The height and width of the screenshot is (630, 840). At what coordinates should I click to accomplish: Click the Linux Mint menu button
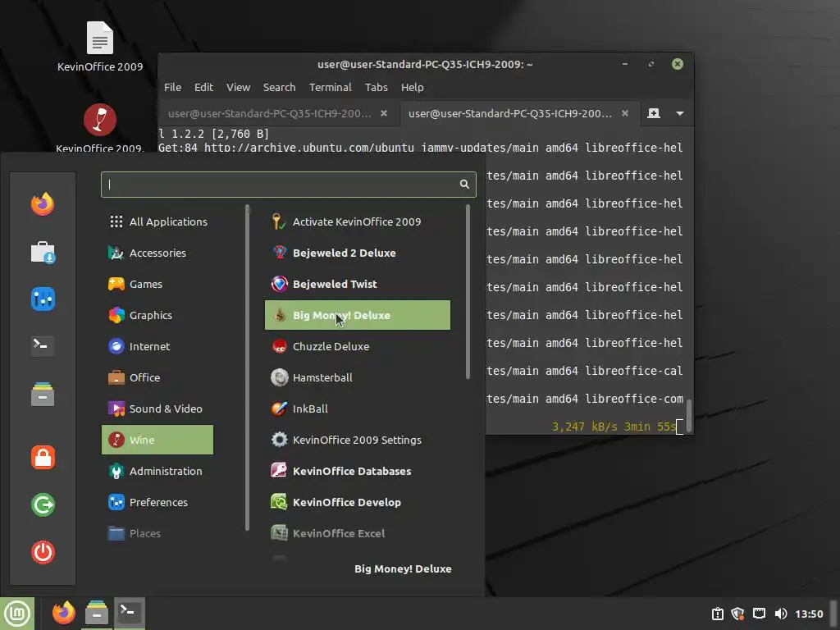click(17, 614)
